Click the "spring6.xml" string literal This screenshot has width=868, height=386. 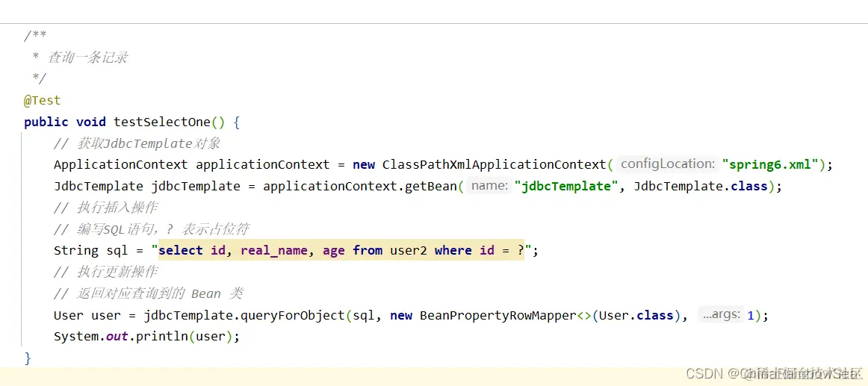(x=771, y=164)
